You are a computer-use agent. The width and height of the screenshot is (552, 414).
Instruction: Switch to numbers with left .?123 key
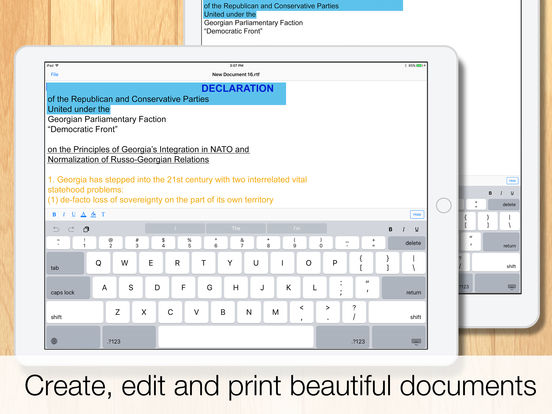[x=129, y=337]
